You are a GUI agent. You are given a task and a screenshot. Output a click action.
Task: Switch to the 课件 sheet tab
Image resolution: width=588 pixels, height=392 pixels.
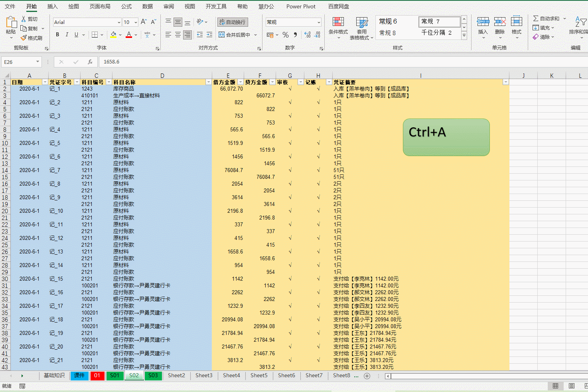(79, 376)
